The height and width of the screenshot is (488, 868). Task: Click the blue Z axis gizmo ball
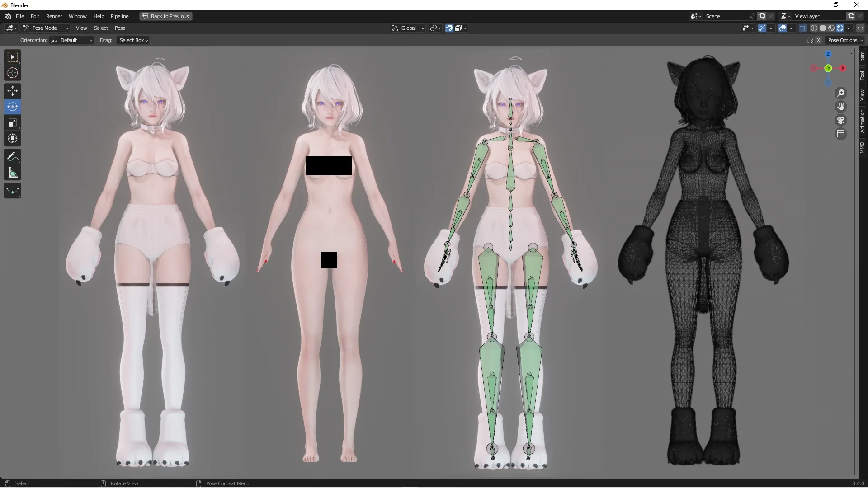point(828,54)
